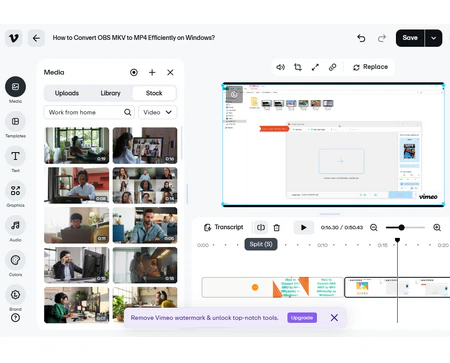Select the 0:16 video call stock clip
The width and height of the screenshot is (450, 363).
(145, 145)
